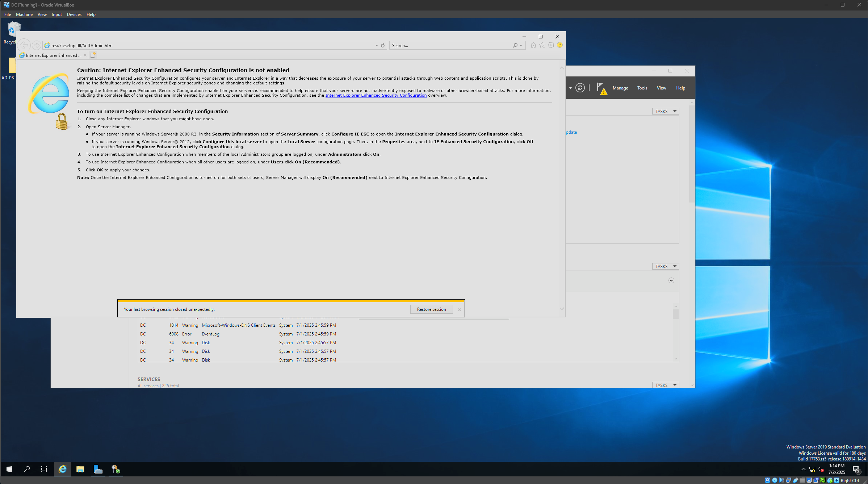This screenshot has width=868, height=484.
Task: Click VirtualBox shared folders status icon
Action: click(x=802, y=480)
